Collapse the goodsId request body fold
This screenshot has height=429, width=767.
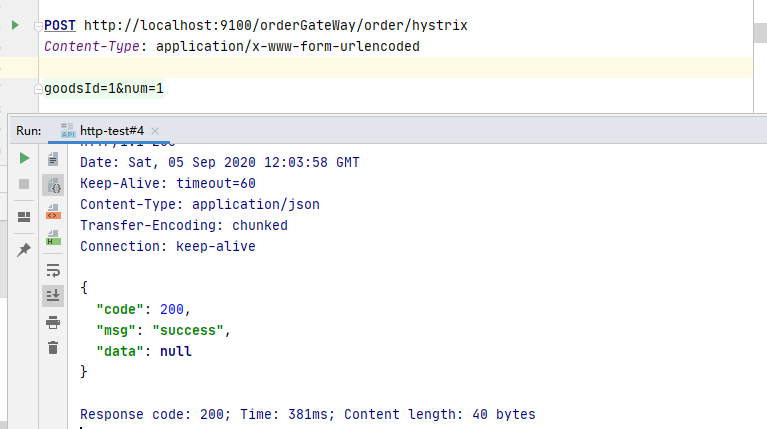(x=37, y=89)
